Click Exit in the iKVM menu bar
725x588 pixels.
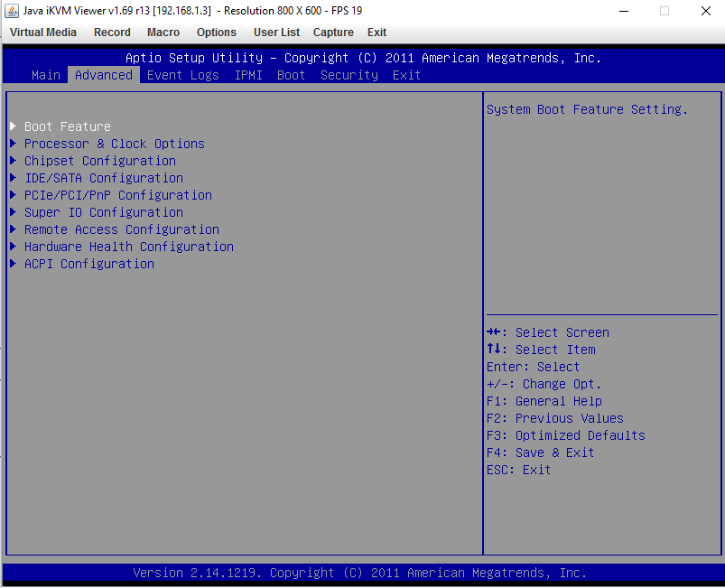(x=376, y=33)
